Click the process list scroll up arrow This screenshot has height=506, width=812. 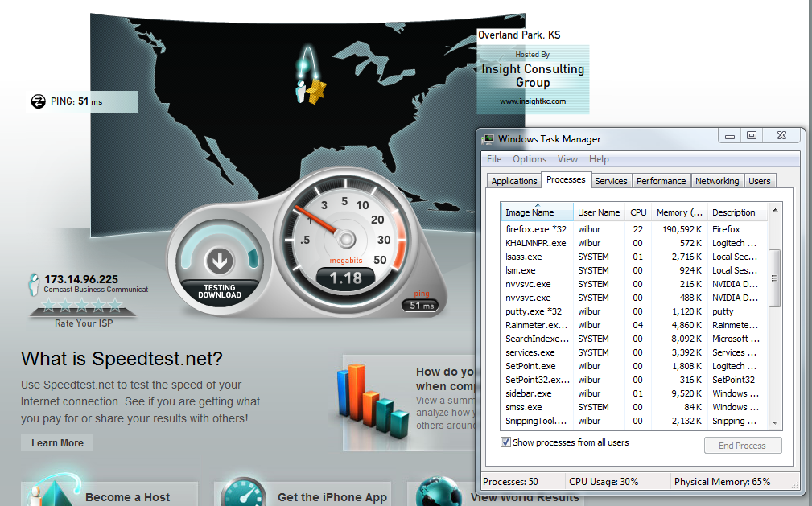pos(775,210)
